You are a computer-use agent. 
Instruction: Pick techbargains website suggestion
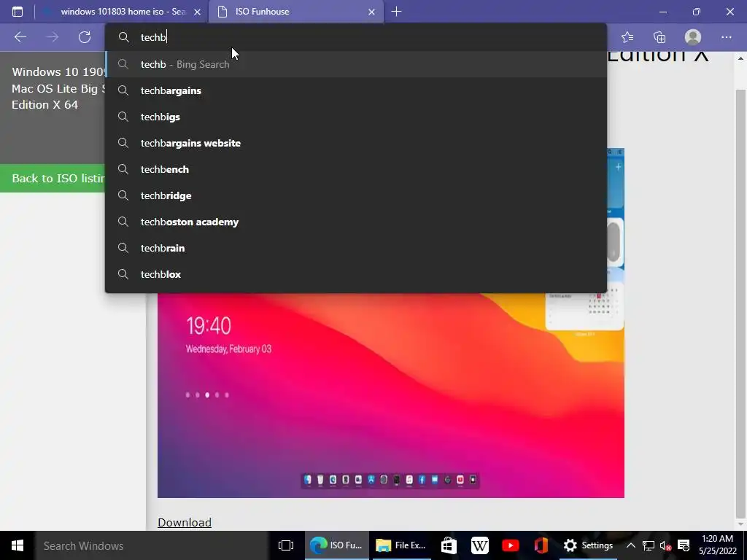point(356,143)
